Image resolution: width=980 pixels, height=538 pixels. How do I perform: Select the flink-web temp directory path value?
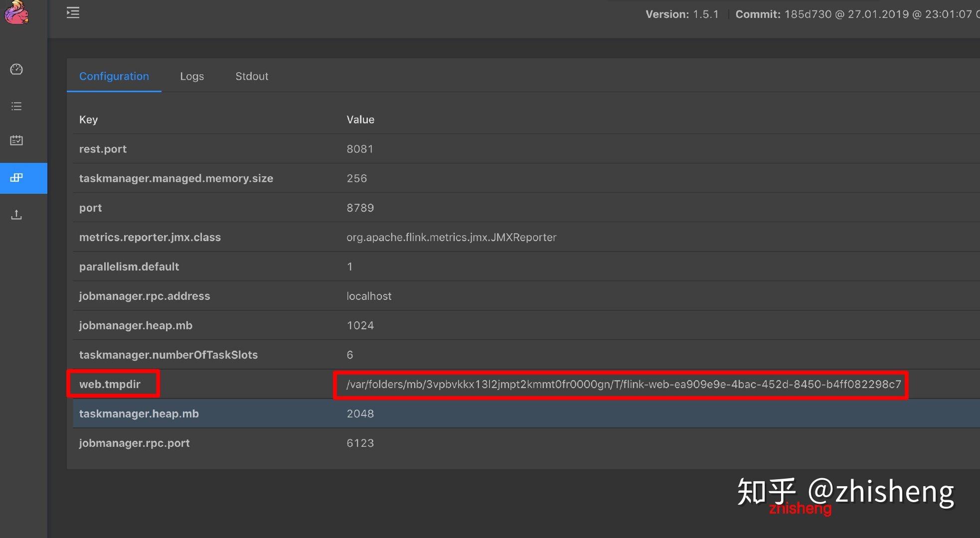[x=623, y=384]
